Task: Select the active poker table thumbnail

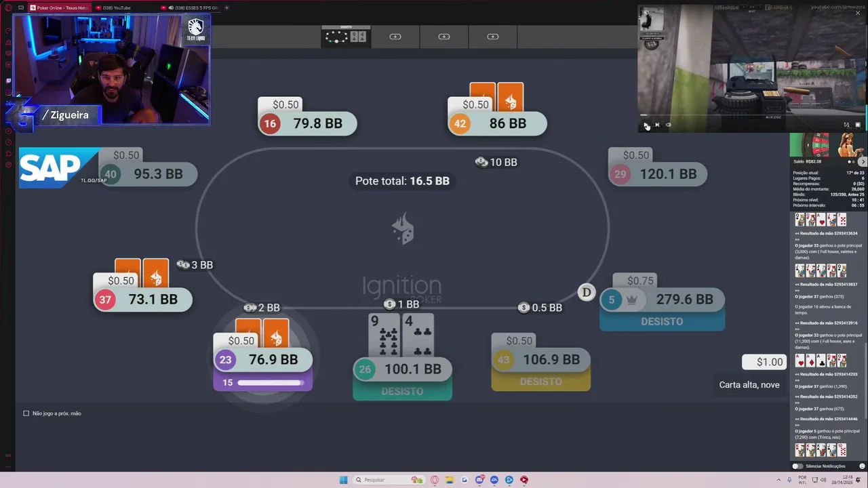Action: point(346,37)
